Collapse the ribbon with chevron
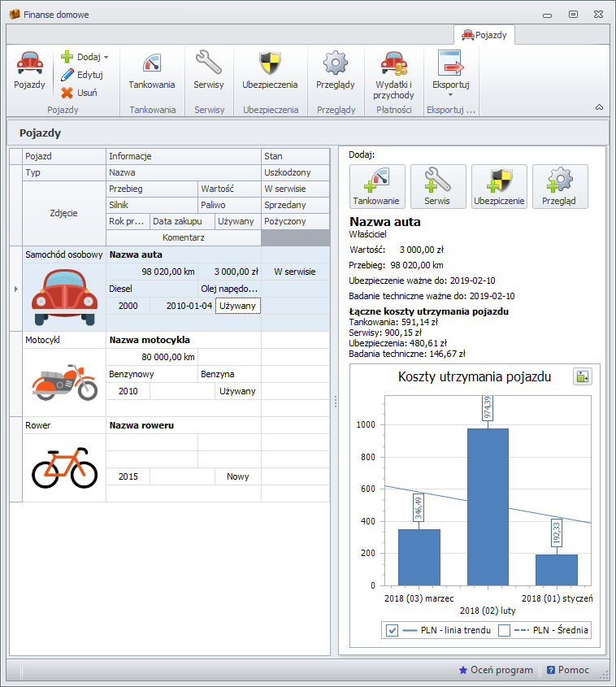This screenshot has height=687, width=616. click(x=599, y=107)
